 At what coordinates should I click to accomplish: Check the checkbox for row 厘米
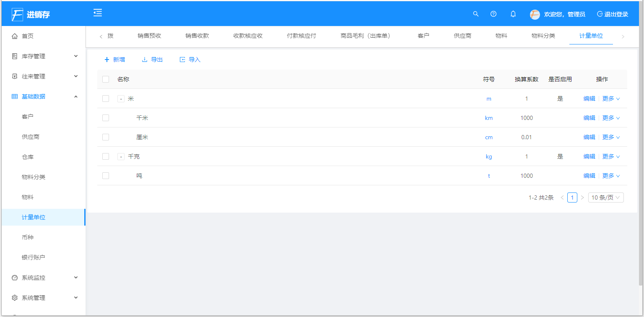point(106,137)
